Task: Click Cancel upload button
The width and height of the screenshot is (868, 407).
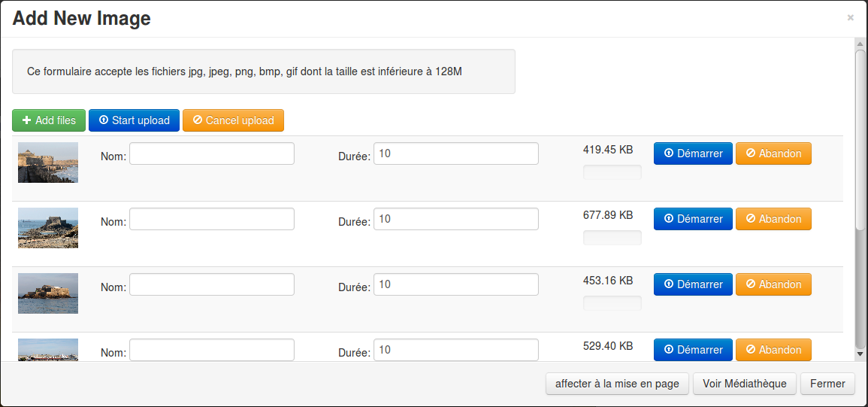Action: point(233,120)
